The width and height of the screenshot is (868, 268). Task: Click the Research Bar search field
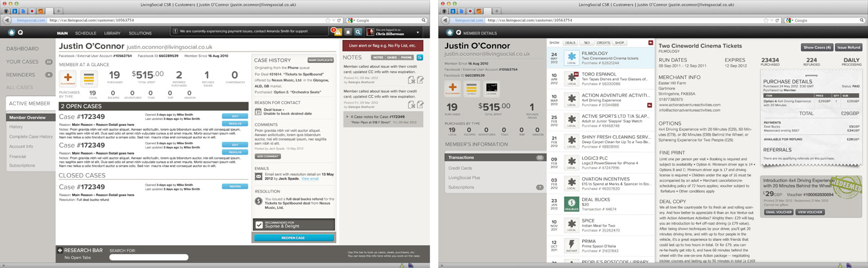point(149,257)
